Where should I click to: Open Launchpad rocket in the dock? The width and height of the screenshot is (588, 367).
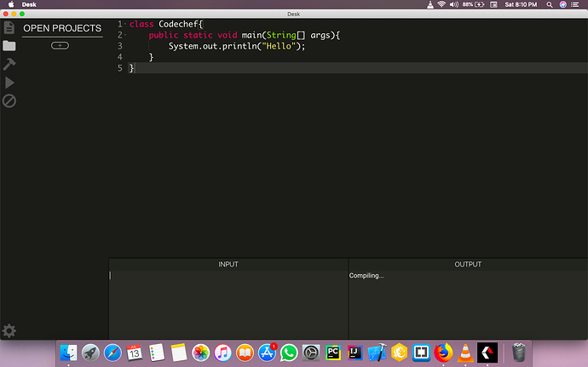coord(90,353)
